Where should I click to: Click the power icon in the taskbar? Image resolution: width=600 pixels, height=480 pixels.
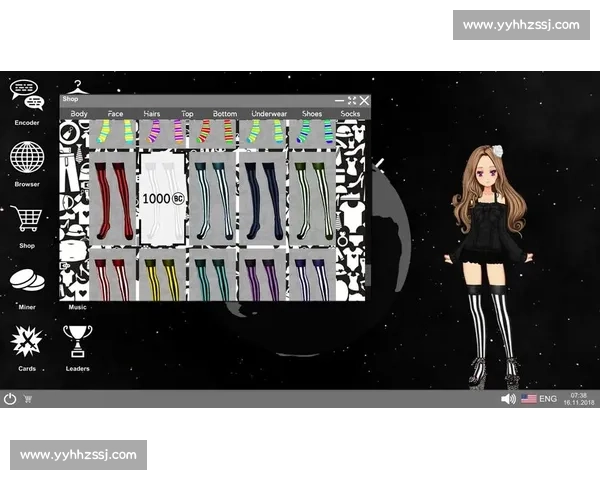click(10, 398)
